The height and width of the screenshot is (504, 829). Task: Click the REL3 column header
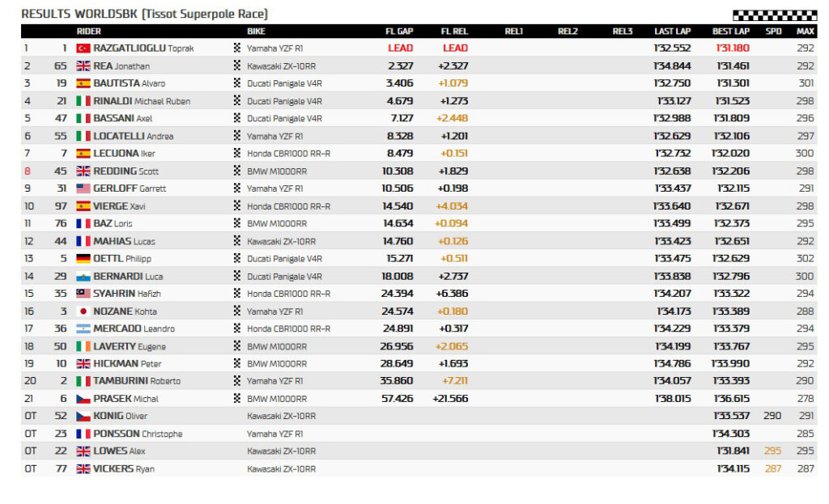pyautogui.click(x=623, y=32)
